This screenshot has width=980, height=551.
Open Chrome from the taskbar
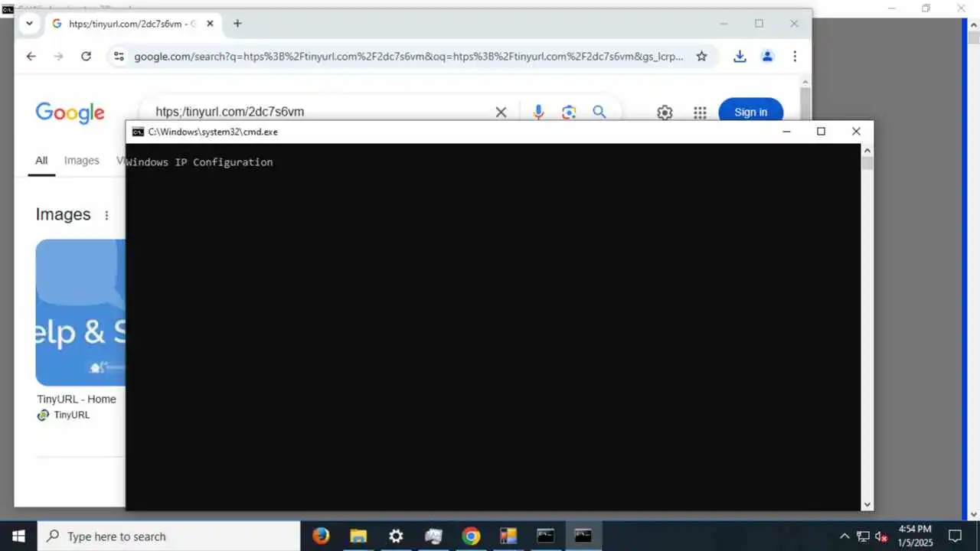tap(471, 536)
